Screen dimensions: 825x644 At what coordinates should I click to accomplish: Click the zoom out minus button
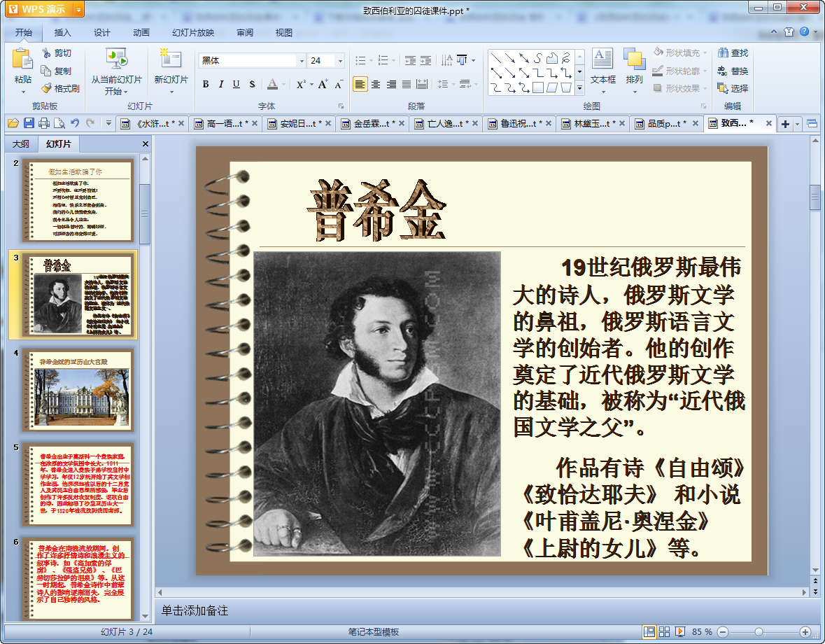(x=723, y=632)
